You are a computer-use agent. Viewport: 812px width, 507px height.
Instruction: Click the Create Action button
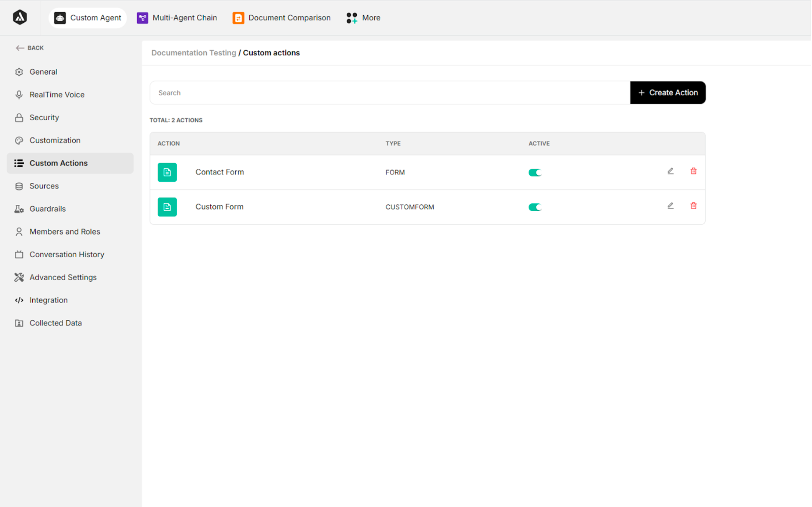click(x=668, y=92)
